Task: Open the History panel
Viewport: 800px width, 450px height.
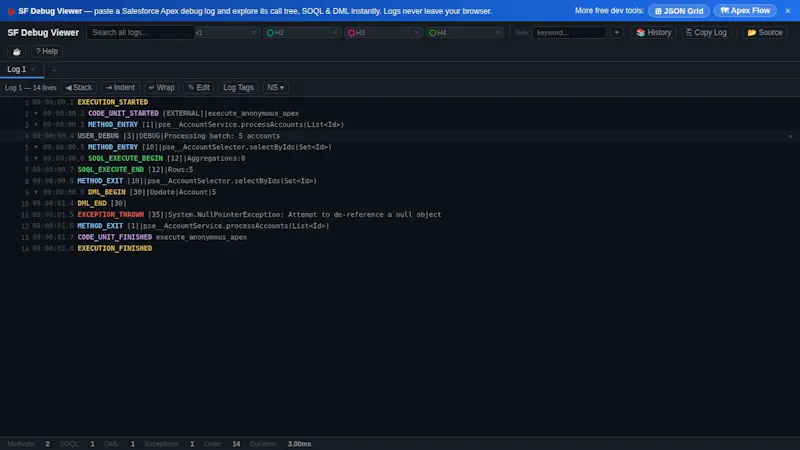Action: [x=654, y=33]
